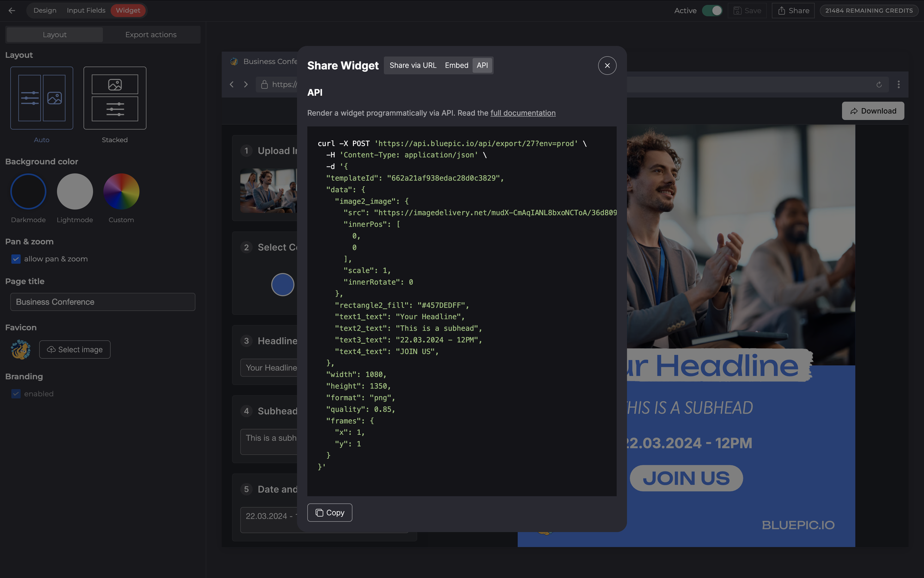Open the preview three-dot menu
This screenshot has width=924, height=578.
(x=899, y=84)
